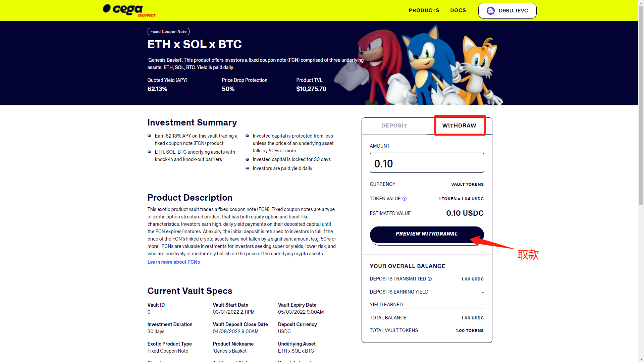Click the scrollbar up arrow
The width and height of the screenshot is (644, 362).
click(x=641, y=3)
